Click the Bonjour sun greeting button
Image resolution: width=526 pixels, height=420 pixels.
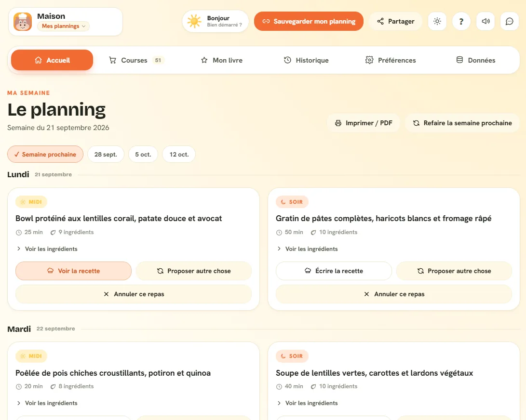215,21
